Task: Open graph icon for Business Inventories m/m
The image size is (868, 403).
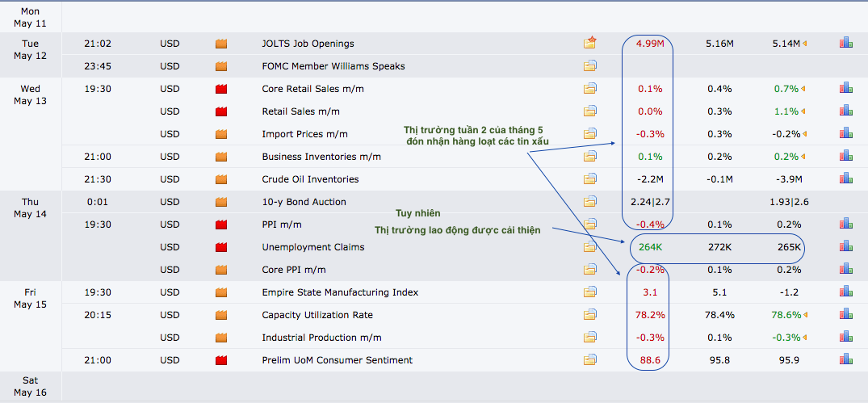Action: pyautogui.click(x=845, y=157)
